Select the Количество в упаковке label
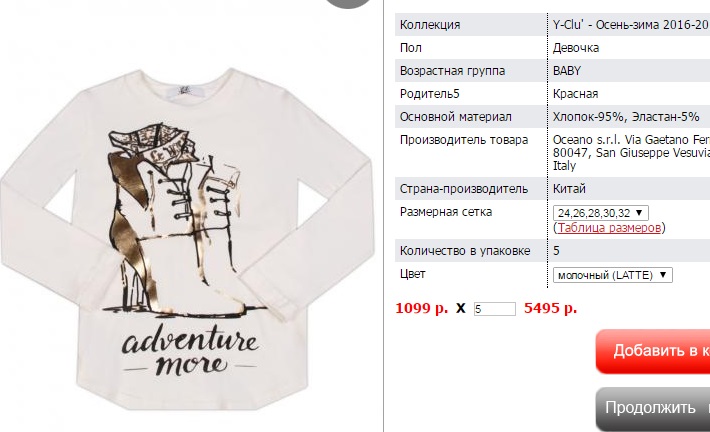Viewport: 710px width, 432px height. 465,251
